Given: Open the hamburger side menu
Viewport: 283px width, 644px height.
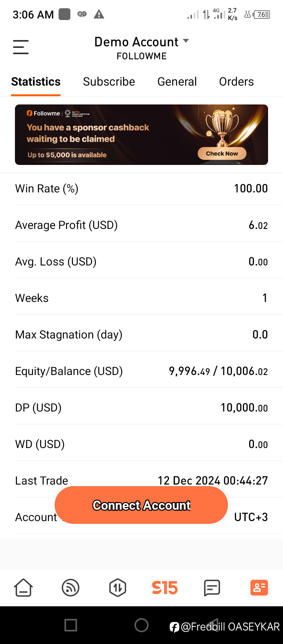Looking at the screenshot, I should coord(21,47).
